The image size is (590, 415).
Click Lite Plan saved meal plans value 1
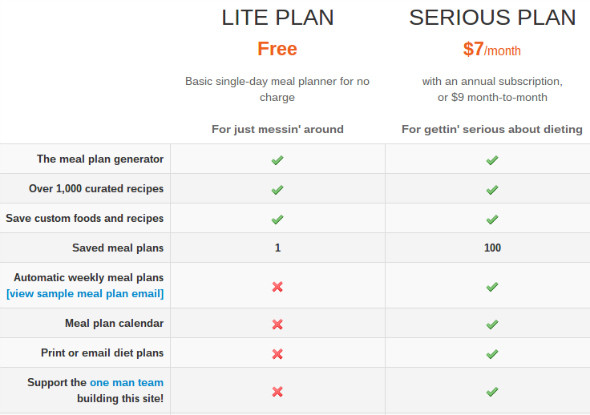pos(278,248)
